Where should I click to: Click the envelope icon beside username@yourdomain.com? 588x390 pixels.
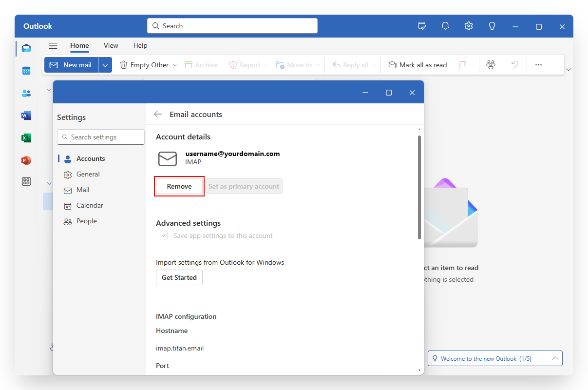click(x=168, y=159)
